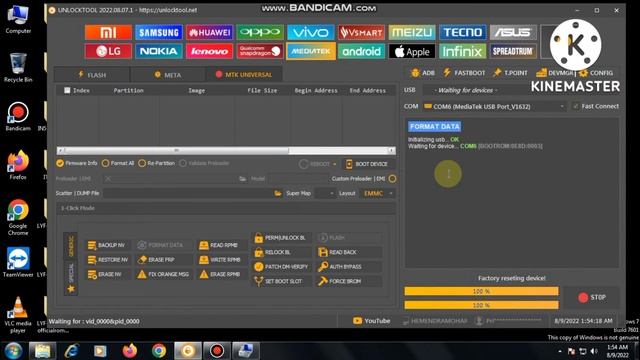640x360 pixels.
Task: Select the Nokia brand tile
Action: [159, 51]
